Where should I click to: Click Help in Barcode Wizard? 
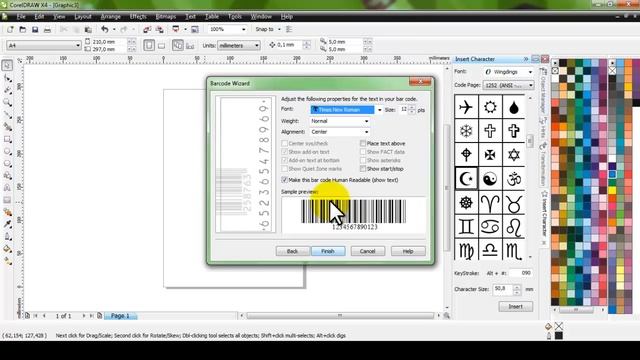pyautogui.click(x=408, y=251)
